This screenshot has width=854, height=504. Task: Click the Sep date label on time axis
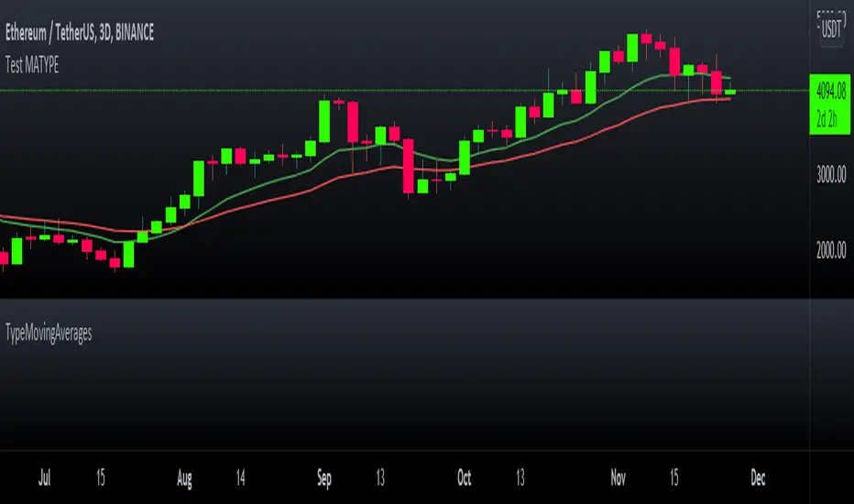324,478
